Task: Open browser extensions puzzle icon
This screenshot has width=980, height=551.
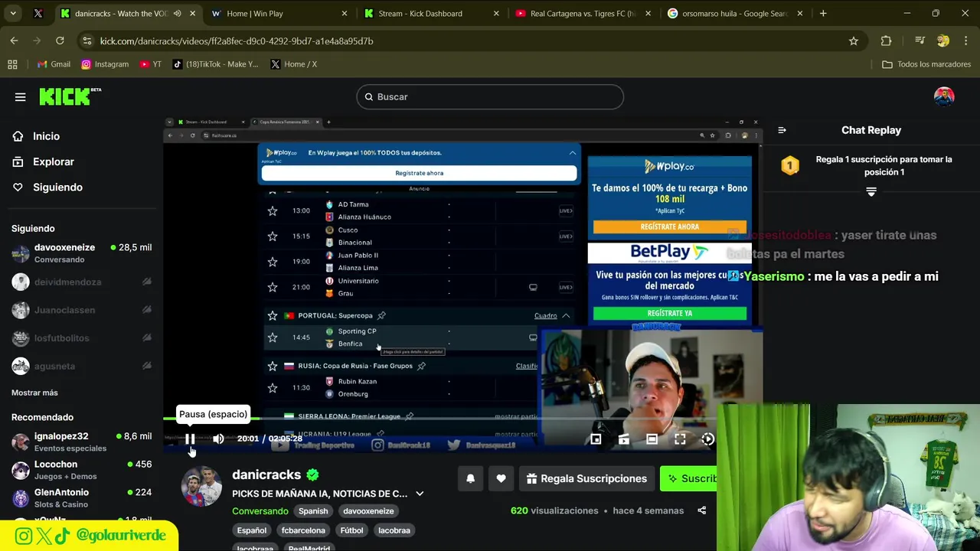Action: click(x=886, y=41)
